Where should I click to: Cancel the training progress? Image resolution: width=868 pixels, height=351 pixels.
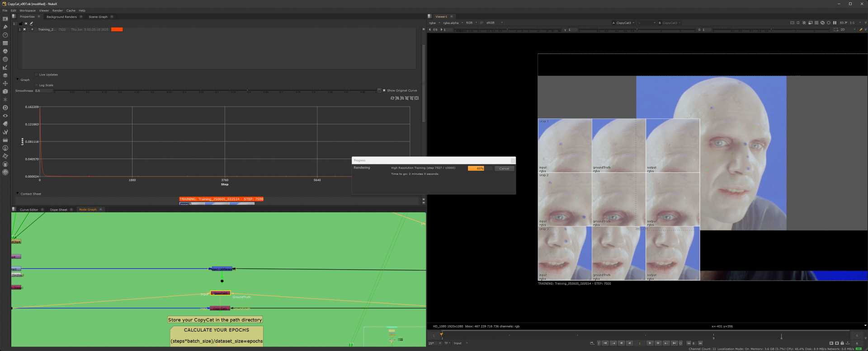pos(504,168)
